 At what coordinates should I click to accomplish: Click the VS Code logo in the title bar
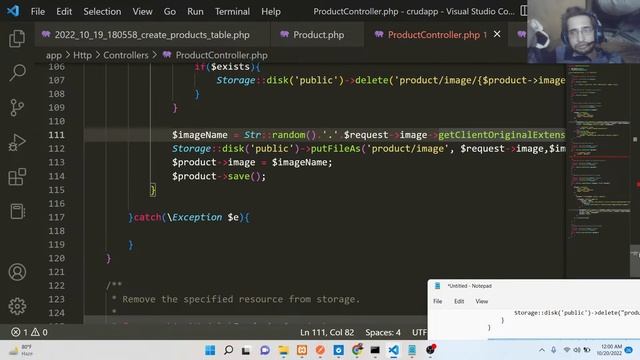pyautogui.click(x=13, y=11)
